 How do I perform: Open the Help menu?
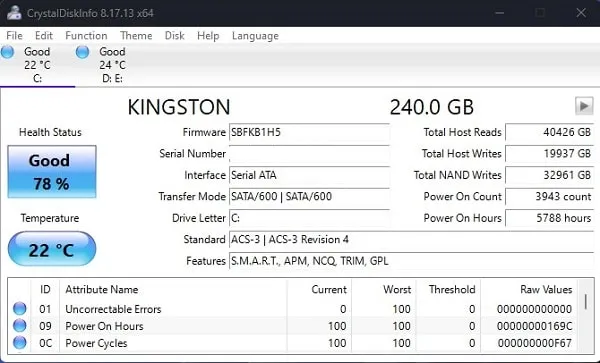click(208, 36)
